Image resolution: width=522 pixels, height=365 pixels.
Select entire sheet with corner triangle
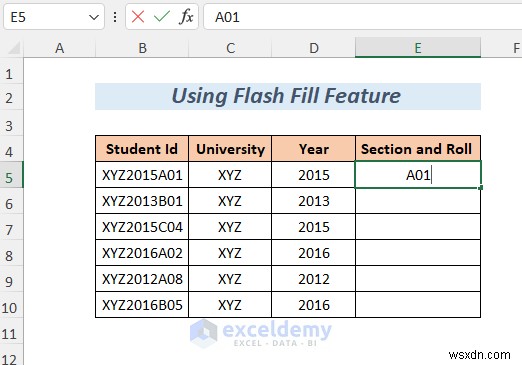click(13, 48)
